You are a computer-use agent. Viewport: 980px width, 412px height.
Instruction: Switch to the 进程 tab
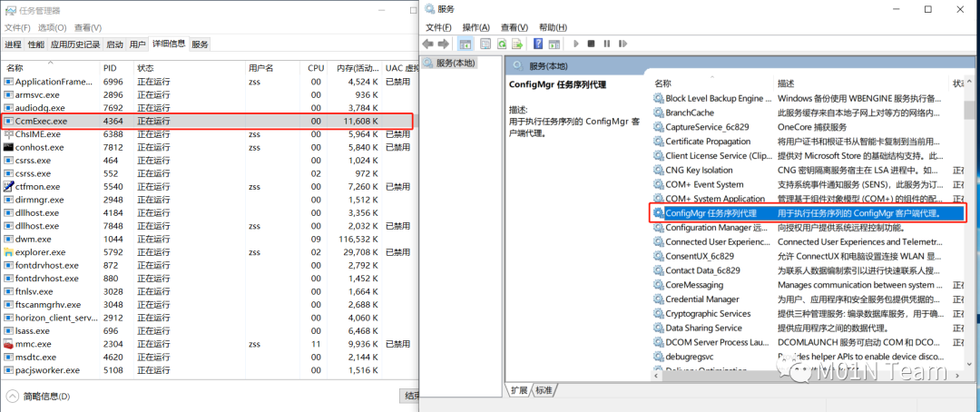pyautogui.click(x=13, y=44)
